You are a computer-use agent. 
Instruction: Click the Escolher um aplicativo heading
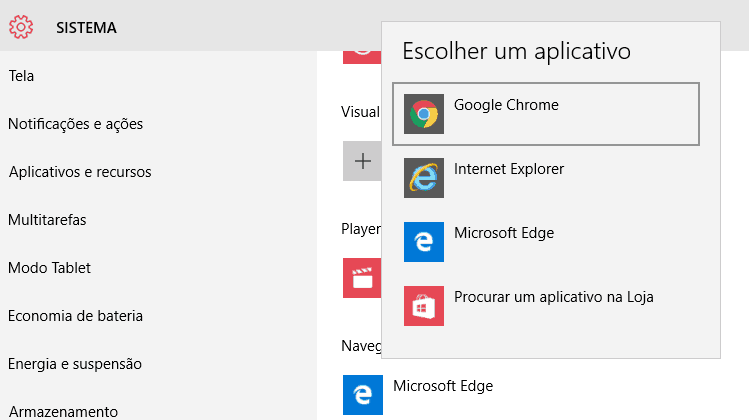coord(516,51)
